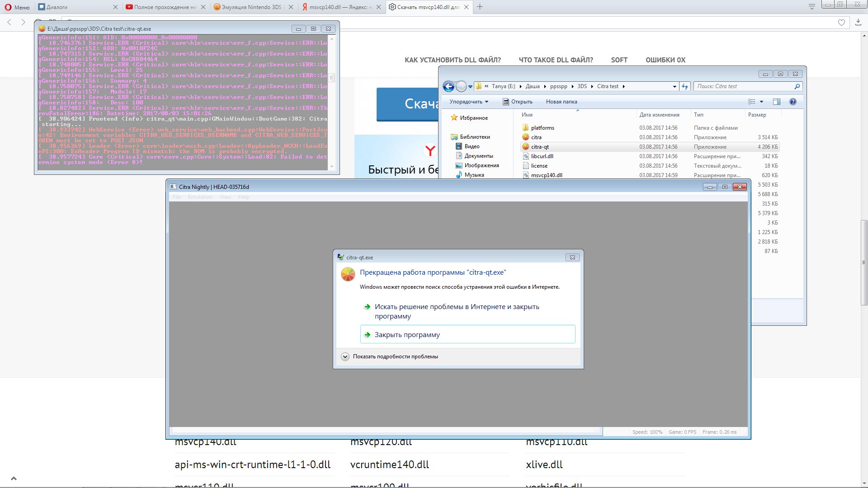The height and width of the screenshot is (488, 868).
Task: Expand arrow after Citra test breadcrumb
Action: click(623, 86)
